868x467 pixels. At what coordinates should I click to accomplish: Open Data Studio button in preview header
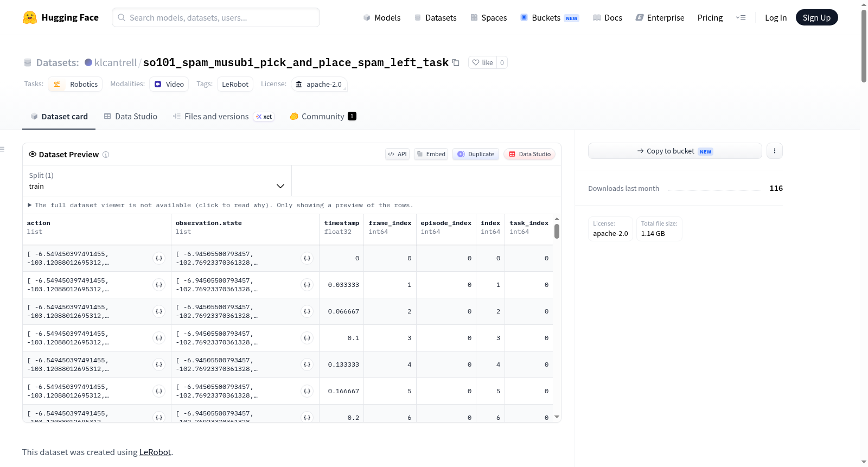(x=529, y=154)
